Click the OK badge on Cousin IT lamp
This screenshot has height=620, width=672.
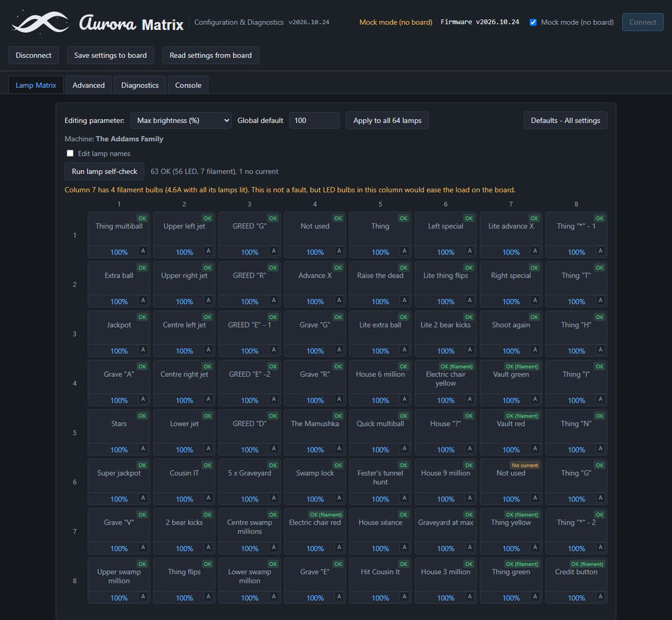[207, 465]
